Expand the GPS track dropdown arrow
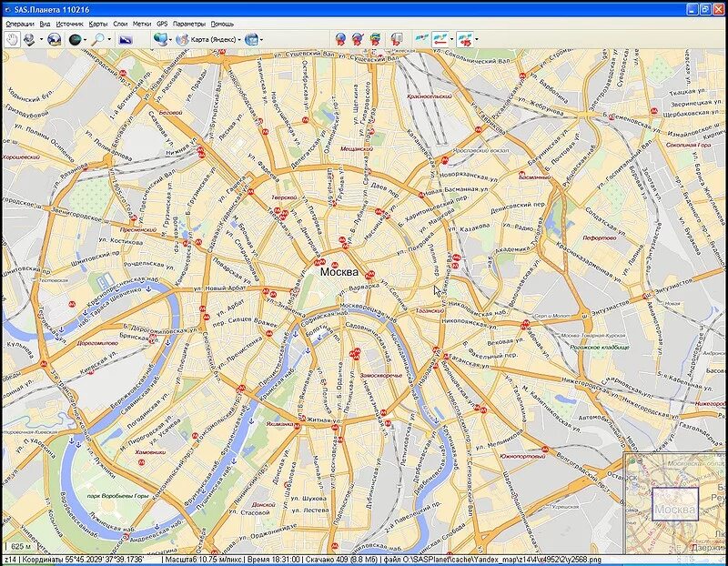The image size is (728, 566). pyautogui.click(x=451, y=39)
